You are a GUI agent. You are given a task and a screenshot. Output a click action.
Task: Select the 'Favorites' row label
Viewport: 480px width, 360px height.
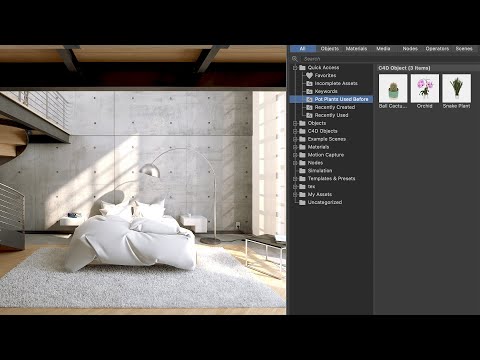click(x=325, y=76)
